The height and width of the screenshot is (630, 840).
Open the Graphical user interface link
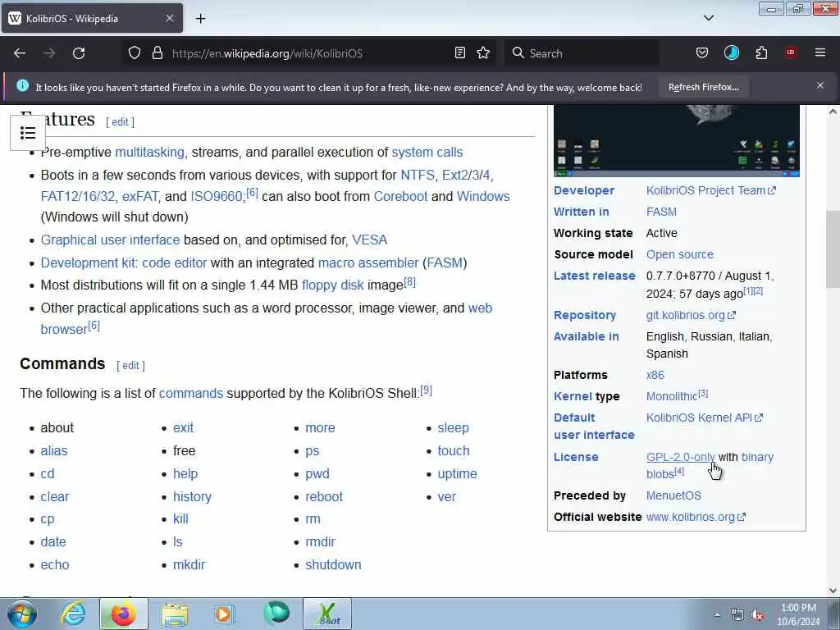coord(111,240)
